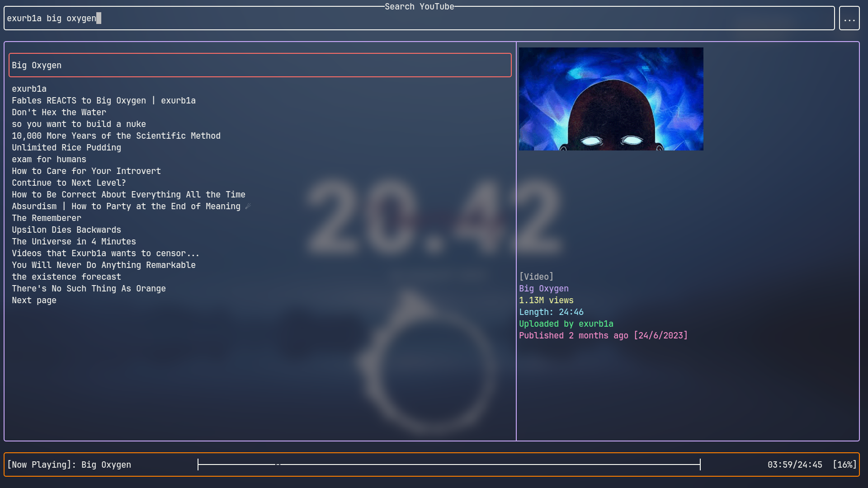Pick exam for humans entry

pyautogui.click(x=49, y=160)
